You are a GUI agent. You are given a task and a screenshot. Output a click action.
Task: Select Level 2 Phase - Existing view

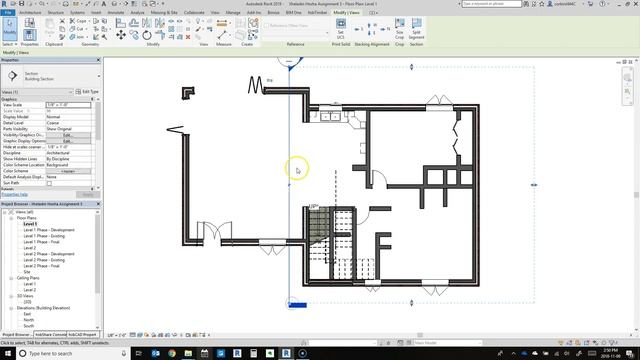(x=44, y=260)
